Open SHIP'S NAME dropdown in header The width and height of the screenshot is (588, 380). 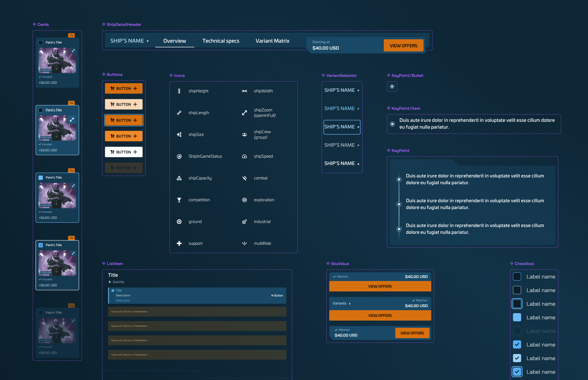pos(129,41)
